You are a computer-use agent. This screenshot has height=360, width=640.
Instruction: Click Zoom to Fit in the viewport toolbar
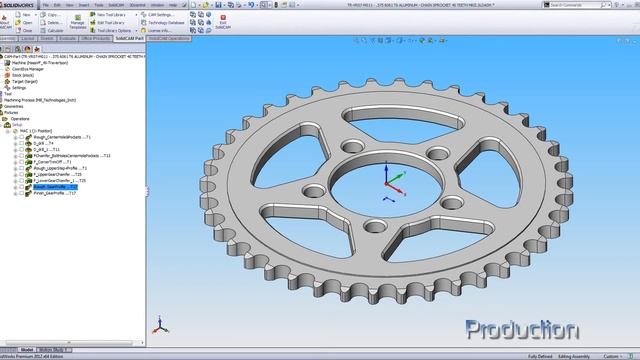pos(356,40)
